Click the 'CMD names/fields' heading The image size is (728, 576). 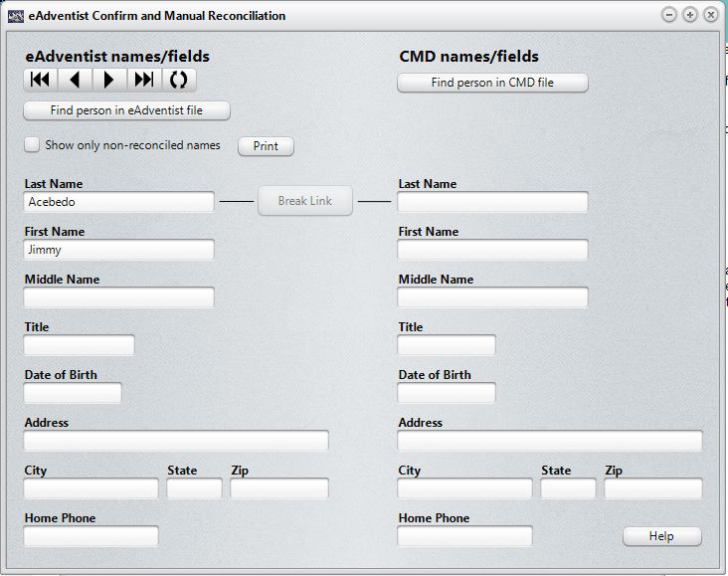469,57
